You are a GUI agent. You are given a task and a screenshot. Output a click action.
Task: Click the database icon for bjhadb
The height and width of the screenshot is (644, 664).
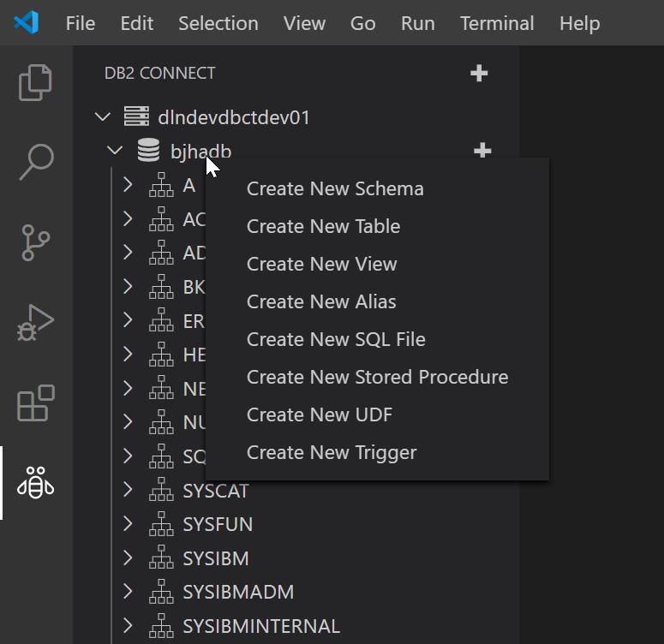click(148, 151)
